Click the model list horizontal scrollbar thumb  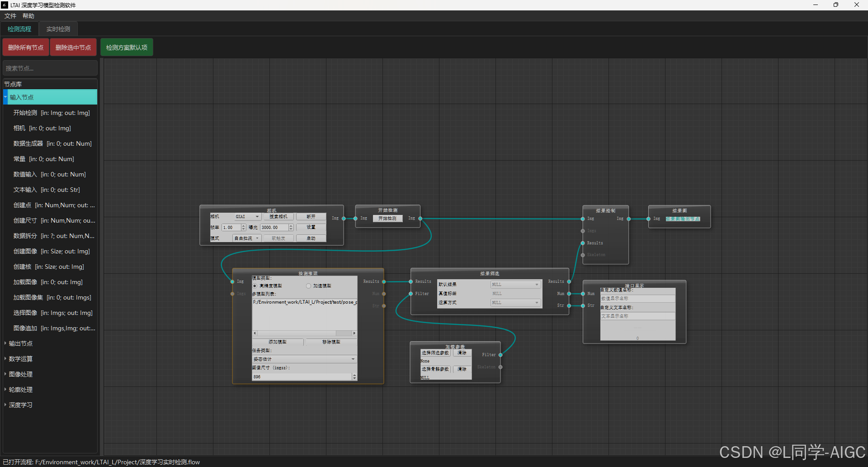pos(344,333)
